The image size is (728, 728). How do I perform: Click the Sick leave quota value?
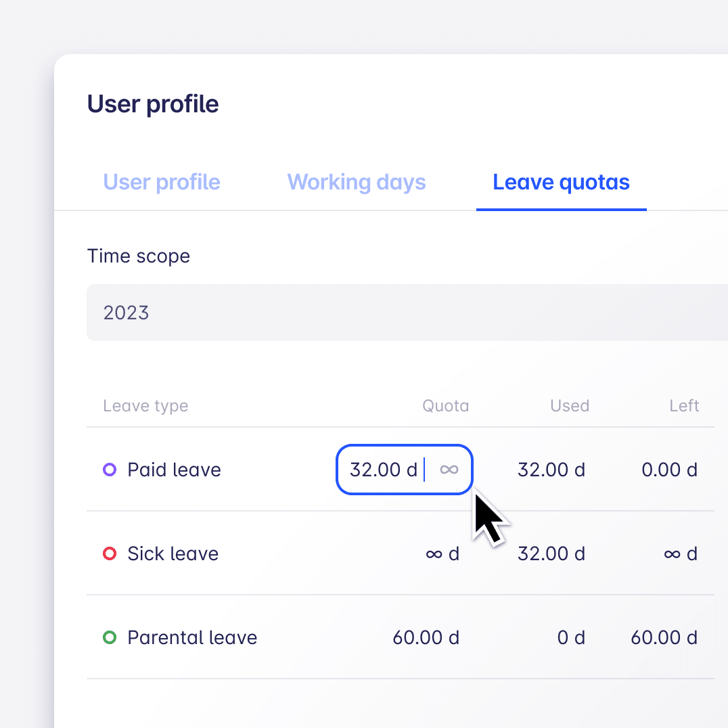coord(442,553)
